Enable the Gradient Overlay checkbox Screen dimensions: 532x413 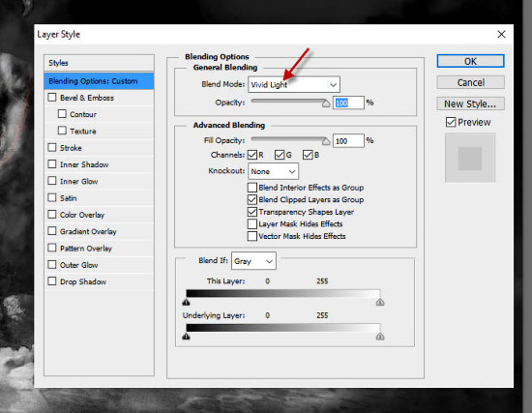(x=52, y=231)
